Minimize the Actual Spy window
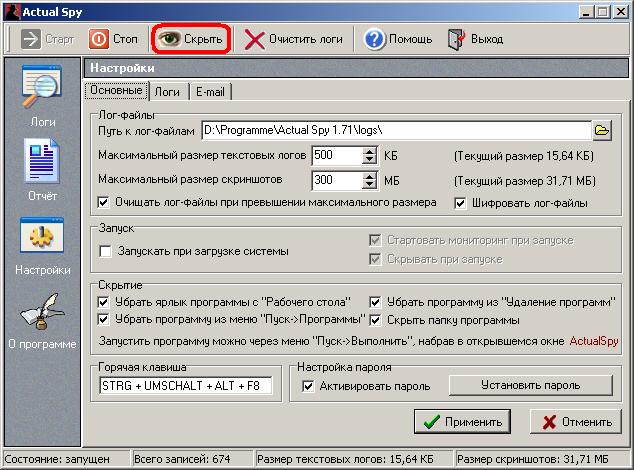The image size is (634, 470). (586, 12)
